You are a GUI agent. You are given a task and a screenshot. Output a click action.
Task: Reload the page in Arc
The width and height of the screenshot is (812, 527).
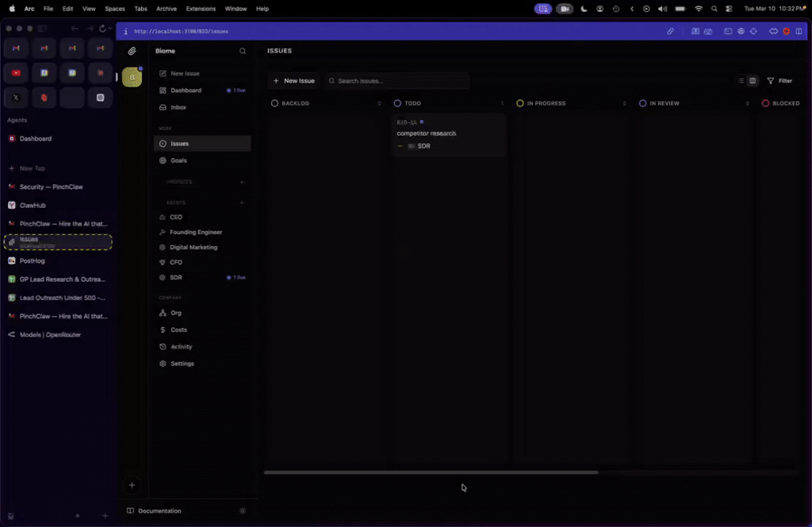click(102, 29)
